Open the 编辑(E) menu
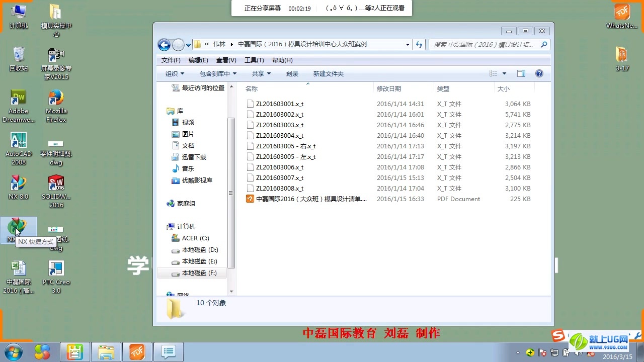644x362 pixels. pos(198,60)
